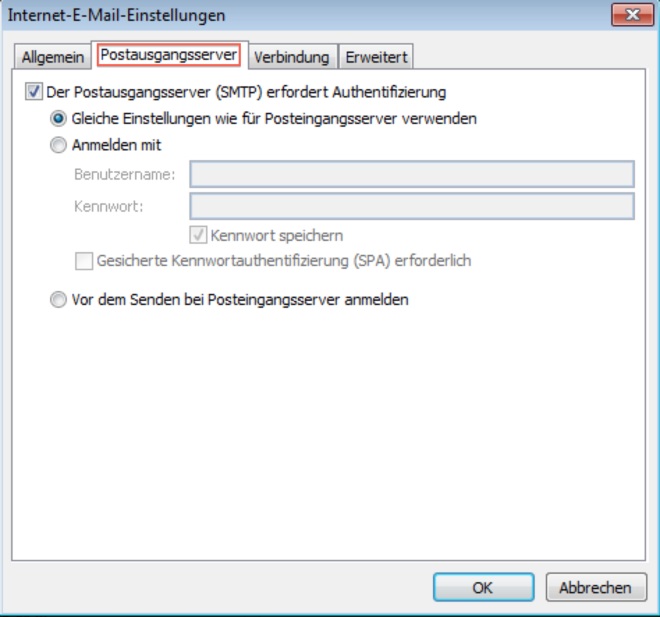Viewport: 660px width, 617px height.
Task: Focus the Kennwort password field
Action: [x=411, y=206]
